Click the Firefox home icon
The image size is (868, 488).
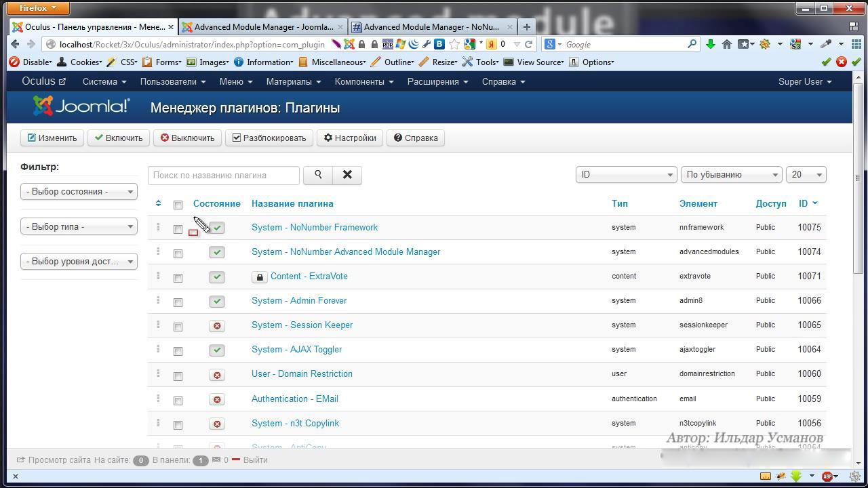click(726, 44)
